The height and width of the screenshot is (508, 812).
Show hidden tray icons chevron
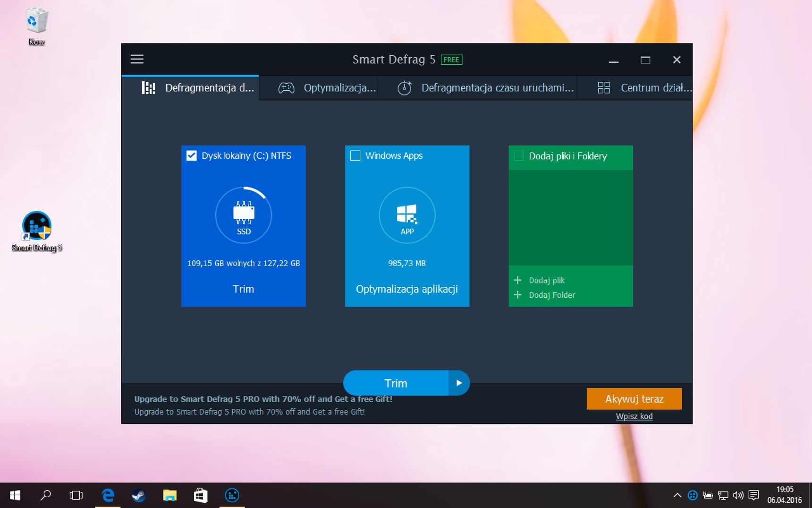tap(677, 495)
